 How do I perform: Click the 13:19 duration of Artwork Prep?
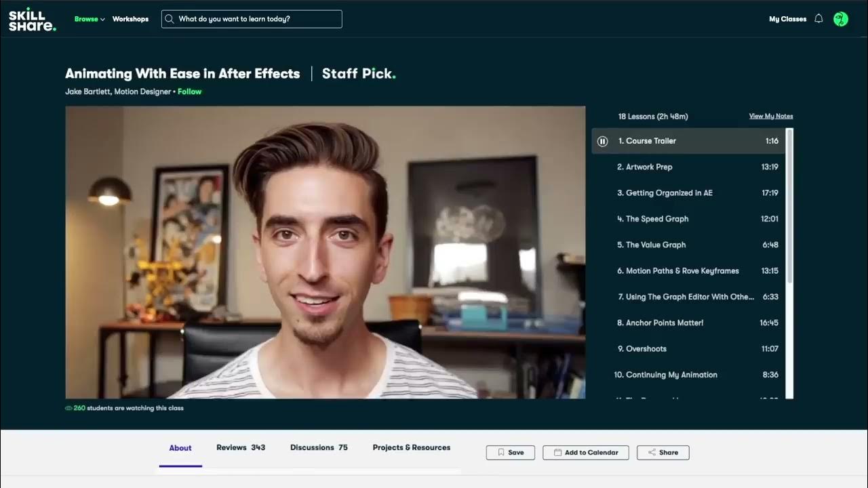pyautogui.click(x=770, y=167)
